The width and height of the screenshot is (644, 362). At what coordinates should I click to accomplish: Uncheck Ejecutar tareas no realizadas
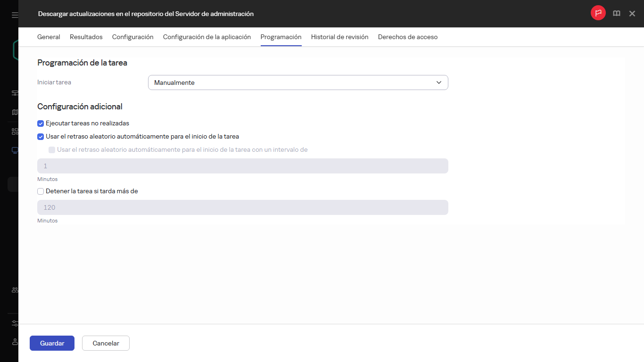pyautogui.click(x=41, y=123)
